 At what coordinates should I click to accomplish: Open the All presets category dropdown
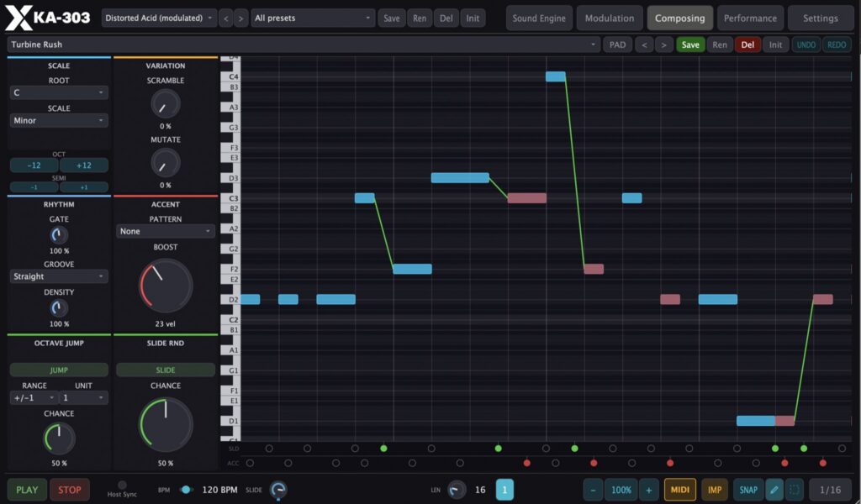point(313,18)
